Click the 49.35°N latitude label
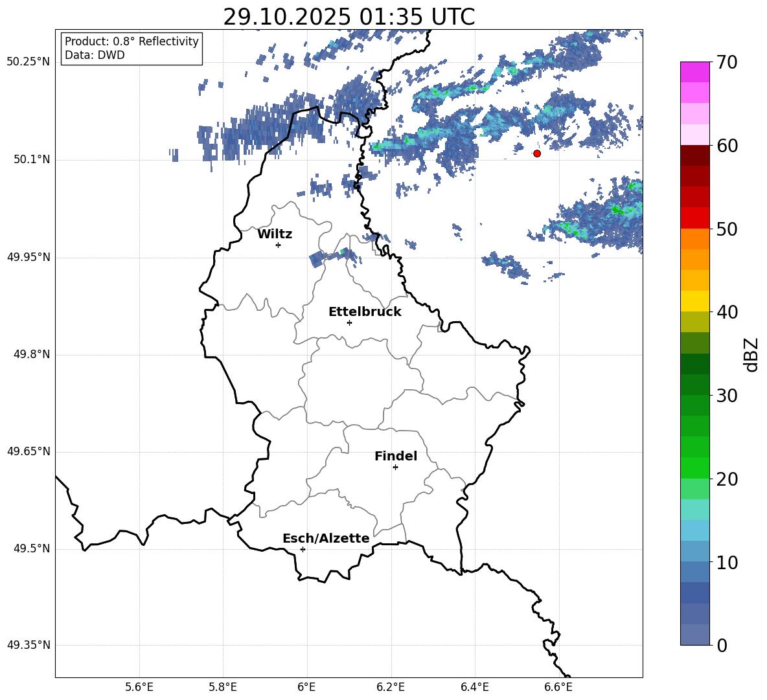767x700 pixels. coord(29,645)
